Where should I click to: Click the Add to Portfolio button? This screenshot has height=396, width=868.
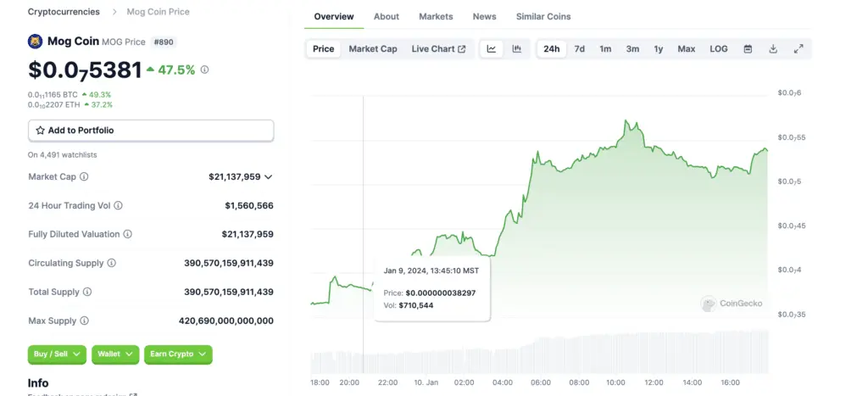click(x=151, y=131)
